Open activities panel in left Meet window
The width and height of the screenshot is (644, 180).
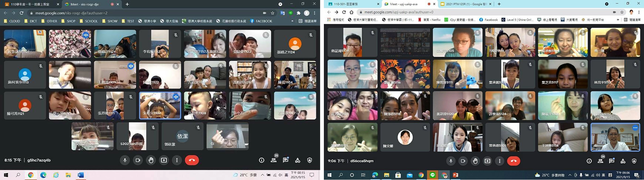pyautogui.click(x=298, y=160)
